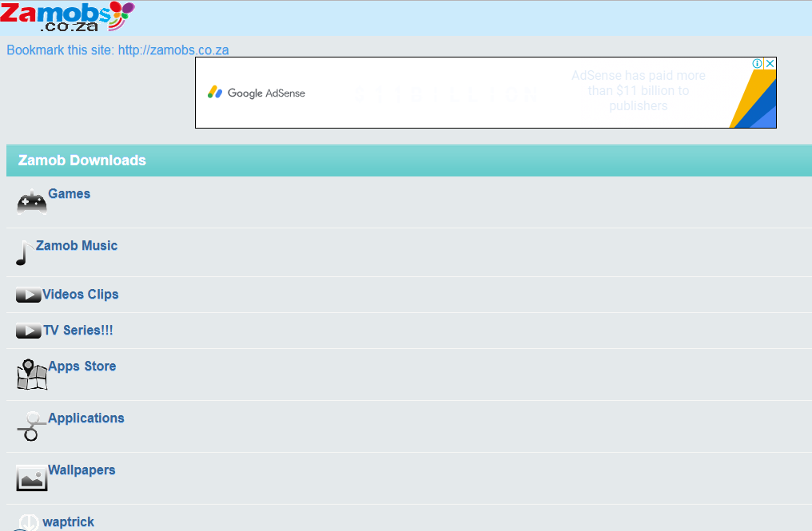Click the game controller icon

tap(31, 203)
